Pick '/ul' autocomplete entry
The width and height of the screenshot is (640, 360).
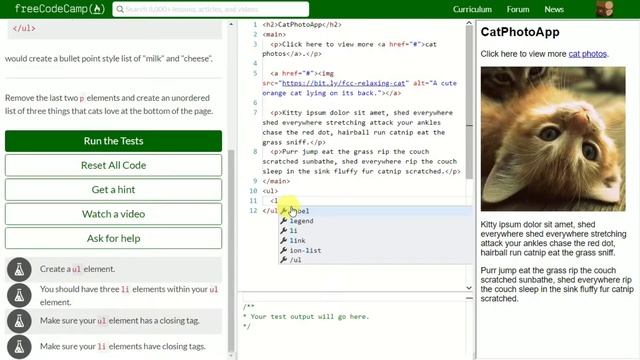(376, 260)
